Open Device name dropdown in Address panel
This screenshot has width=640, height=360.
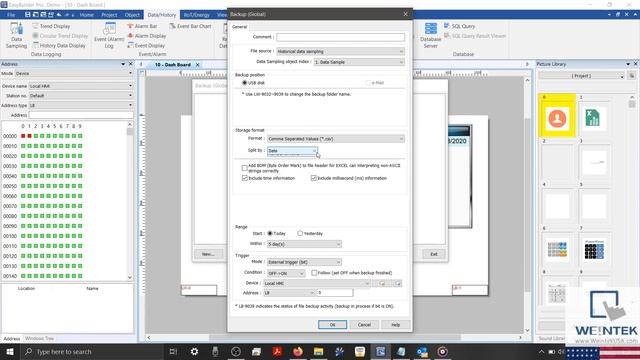tap(81, 86)
